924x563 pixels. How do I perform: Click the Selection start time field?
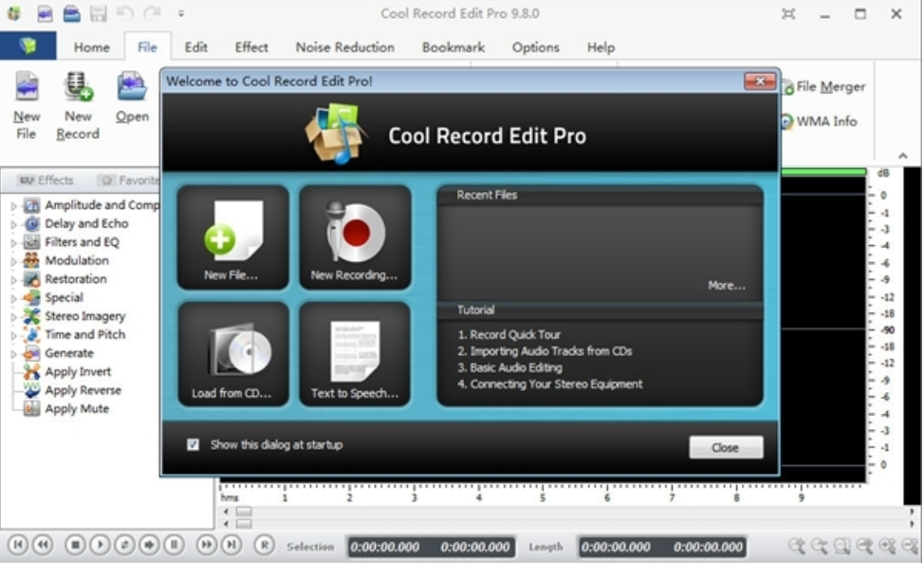pyautogui.click(x=385, y=547)
